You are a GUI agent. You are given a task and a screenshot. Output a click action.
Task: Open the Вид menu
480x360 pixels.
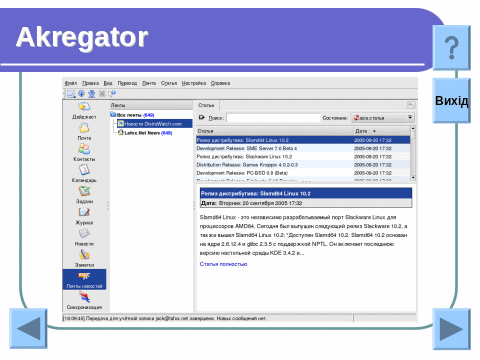[x=108, y=83]
